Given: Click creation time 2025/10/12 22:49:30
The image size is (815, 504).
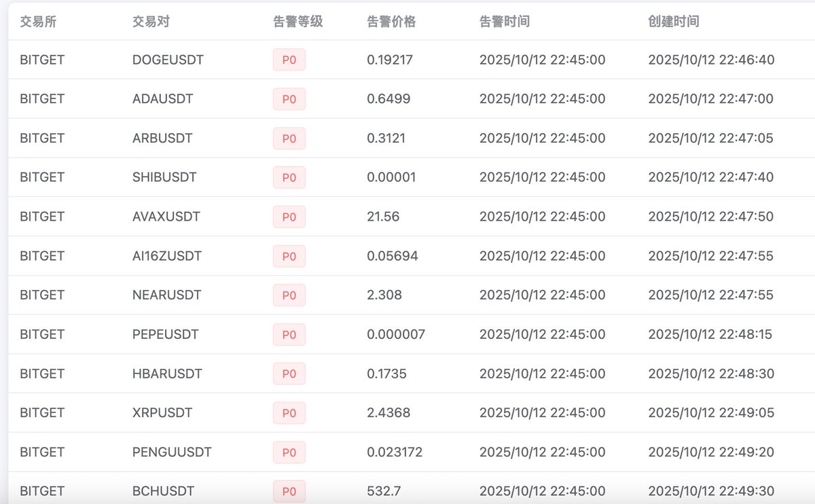Looking at the screenshot, I should (x=711, y=492).
